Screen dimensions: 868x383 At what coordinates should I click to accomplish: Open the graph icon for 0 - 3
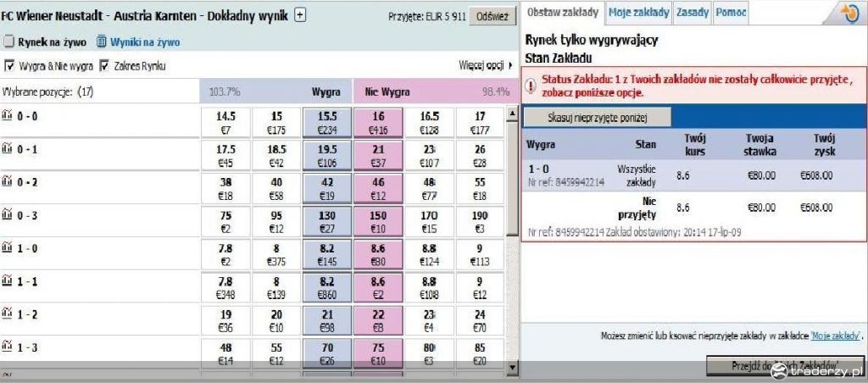coord(7,214)
